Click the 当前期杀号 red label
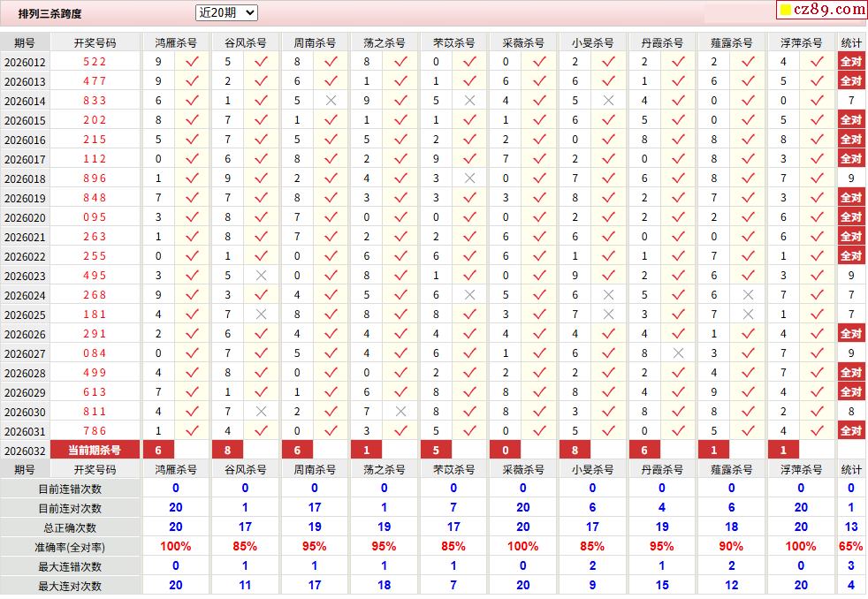This screenshot has height=599, width=868. 95,451
